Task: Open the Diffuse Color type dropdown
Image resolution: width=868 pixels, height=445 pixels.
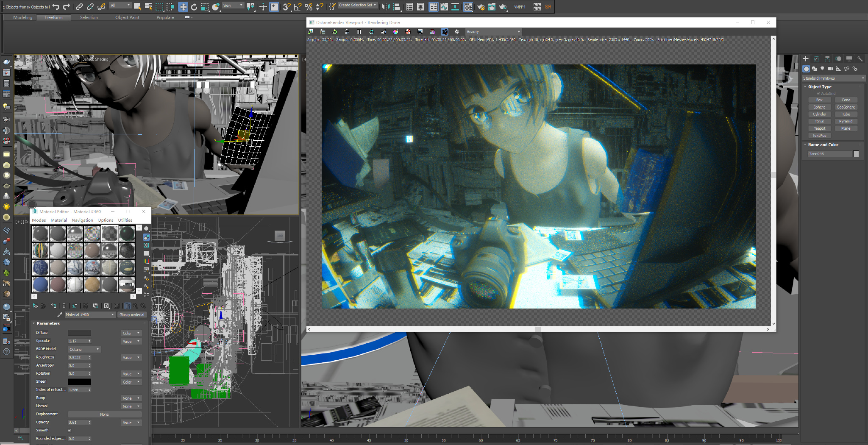Action: (131, 333)
